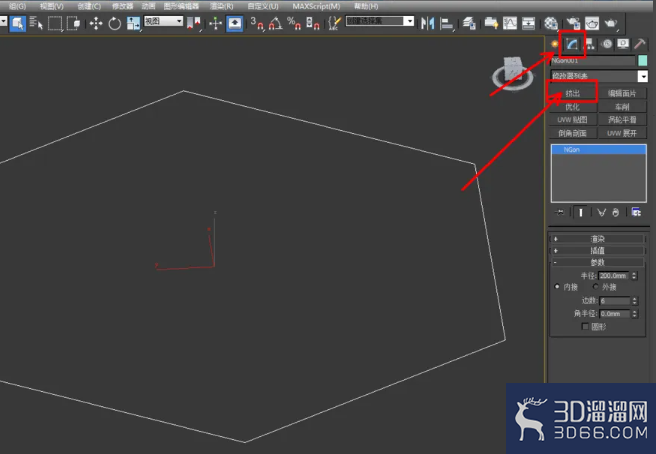656x454 pixels.
Task: Activate the Select and Move tool
Action: [x=96, y=23]
